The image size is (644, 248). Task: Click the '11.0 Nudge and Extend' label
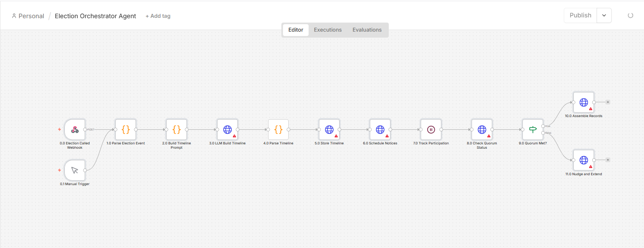(x=584, y=174)
